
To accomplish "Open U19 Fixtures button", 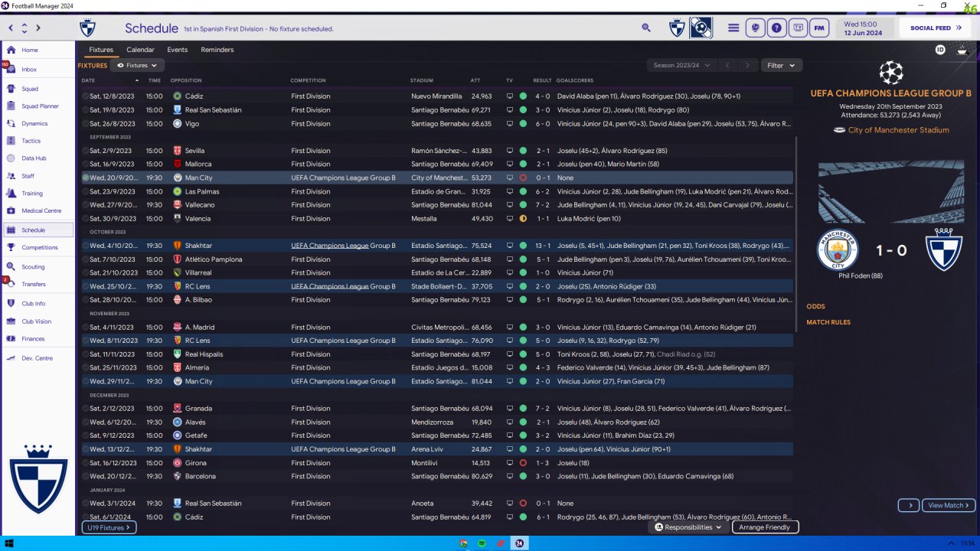I will point(109,527).
